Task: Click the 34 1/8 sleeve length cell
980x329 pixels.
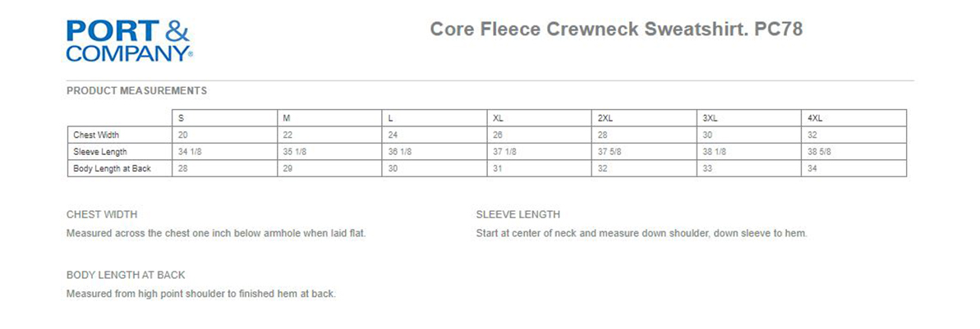Action: pos(189,152)
